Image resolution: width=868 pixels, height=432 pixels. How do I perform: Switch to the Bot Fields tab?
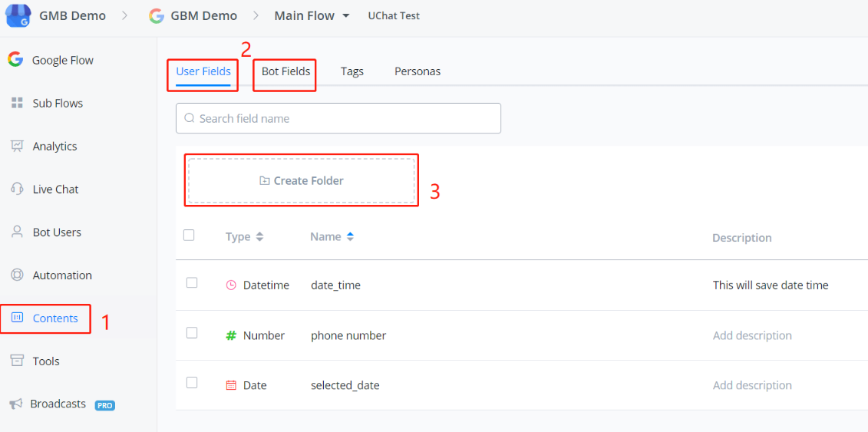(x=285, y=71)
